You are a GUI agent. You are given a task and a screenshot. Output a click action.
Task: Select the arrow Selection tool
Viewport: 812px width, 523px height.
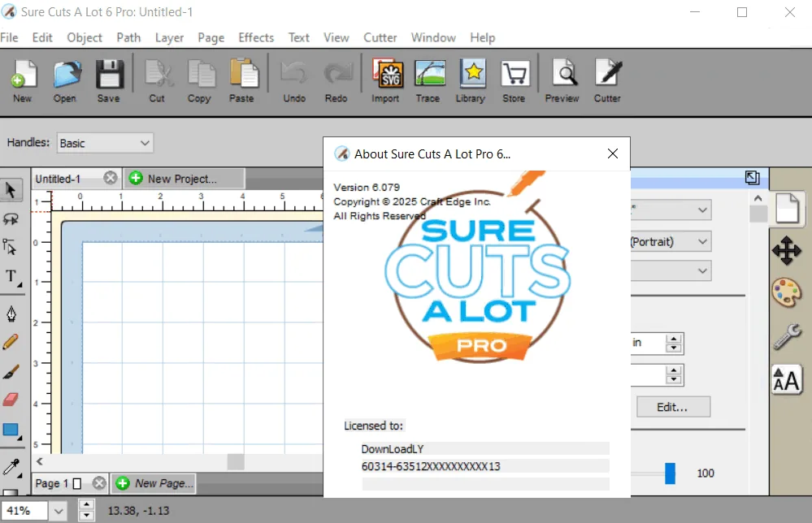(x=11, y=190)
